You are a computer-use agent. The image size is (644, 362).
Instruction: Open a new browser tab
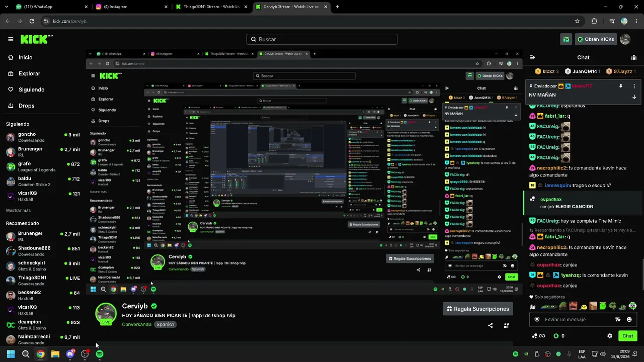[x=337, y=7]
